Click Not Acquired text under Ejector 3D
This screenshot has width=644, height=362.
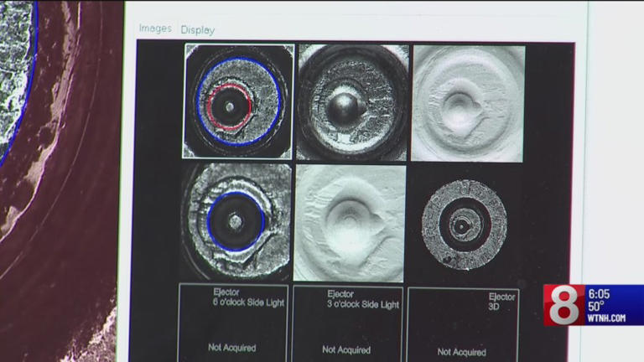coord(461,352)
